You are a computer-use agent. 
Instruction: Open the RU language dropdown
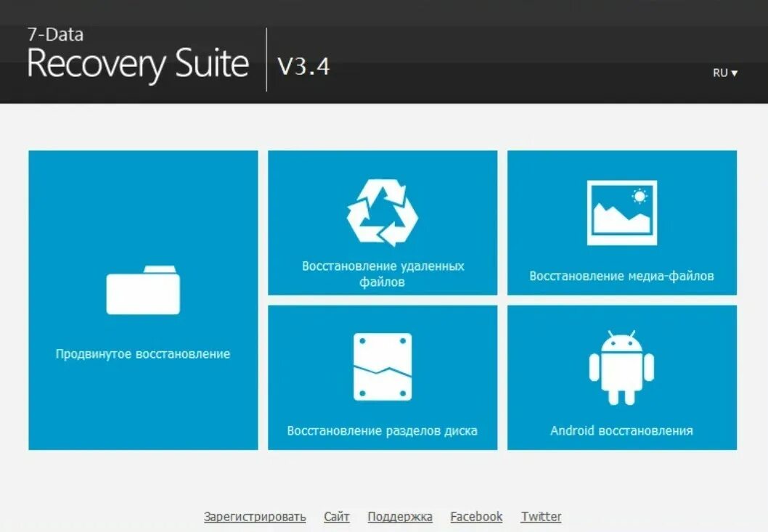tap(725, 73)
